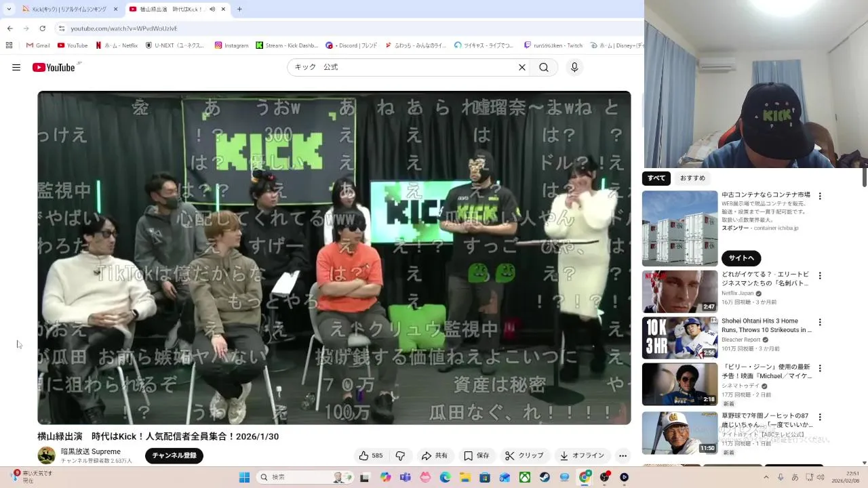Open File Explorer from taskbar

(x=465, y=477)
